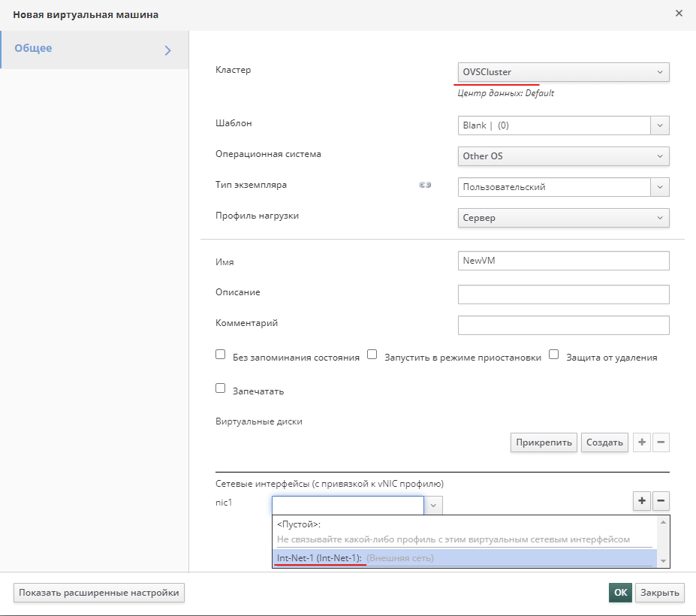The image size is (696, 616).
Task: Click Показать расширенные настройки button
Action: coord(99,593)
